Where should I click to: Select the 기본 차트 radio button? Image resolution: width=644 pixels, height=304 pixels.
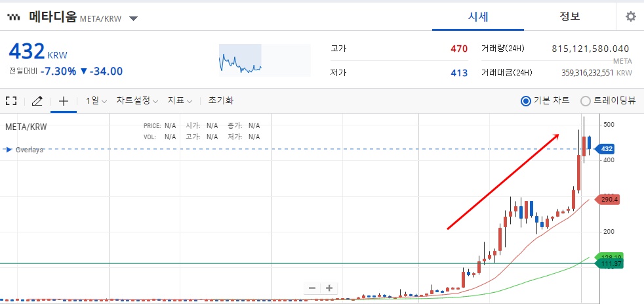(526, 100)
